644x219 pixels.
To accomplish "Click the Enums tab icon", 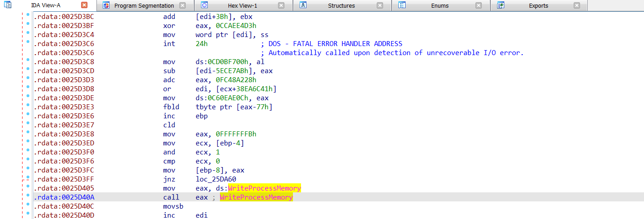I will (x=402, y=5).
